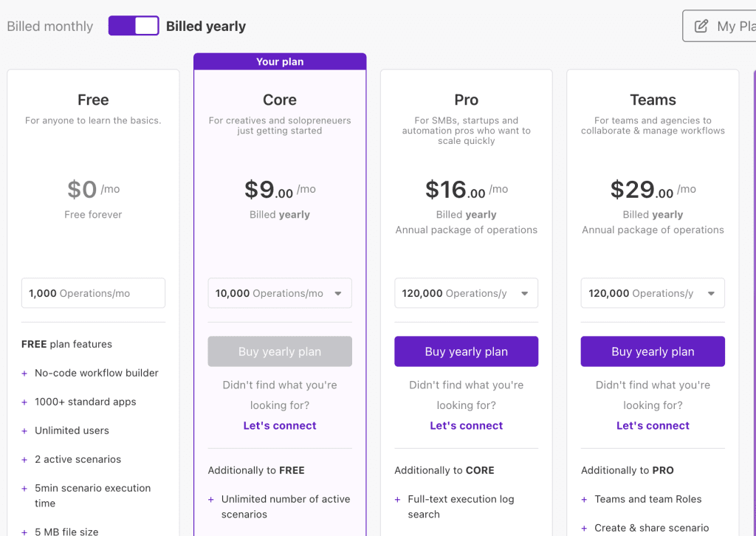The width and height of the screenshot is (756, 536).
Task: Click plus icon beside Unlimited users
Action: [x=24, y=431]
